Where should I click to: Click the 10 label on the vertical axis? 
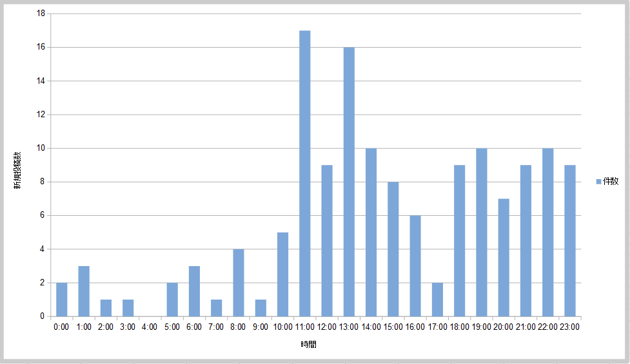click(40, 148)
